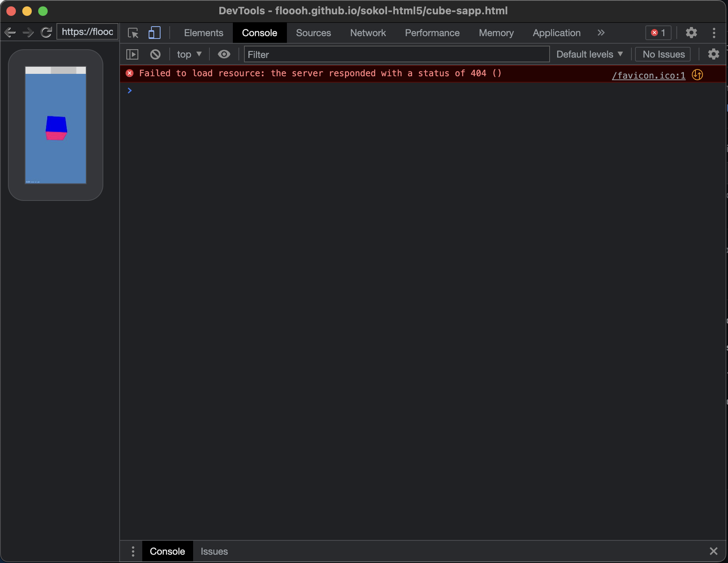Click the error count badge

click(x=658, y=33)
